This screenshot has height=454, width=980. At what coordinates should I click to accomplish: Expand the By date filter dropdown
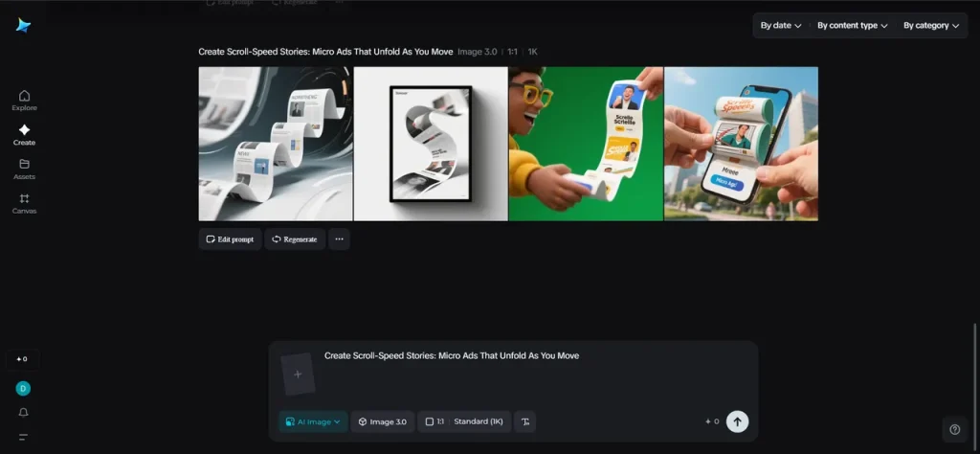point(781,26)
